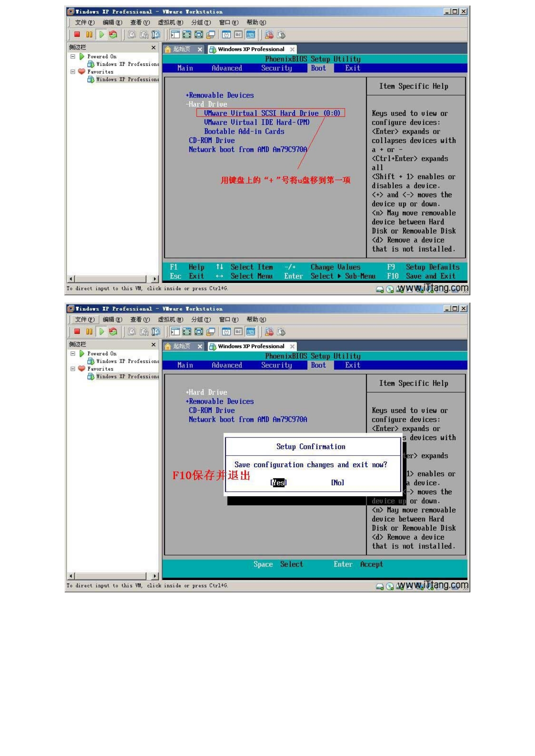This screenshot has height=756, width=535.
Task: Open 编辑(E) menu in upper VMware window
Action: (112, 22)
